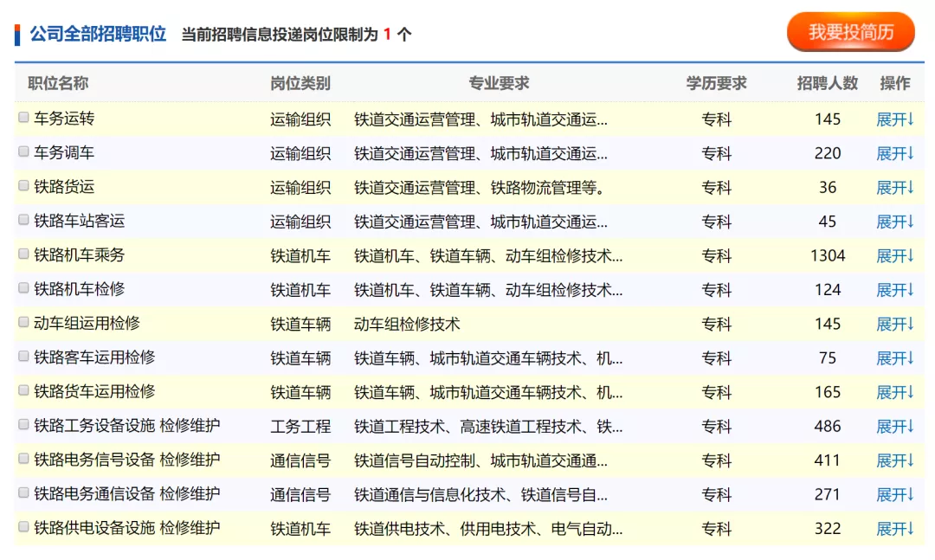Click the 我要投简历 button
Image resolution: width=935 pixels, height=560 pixels.
click(850, 33)
